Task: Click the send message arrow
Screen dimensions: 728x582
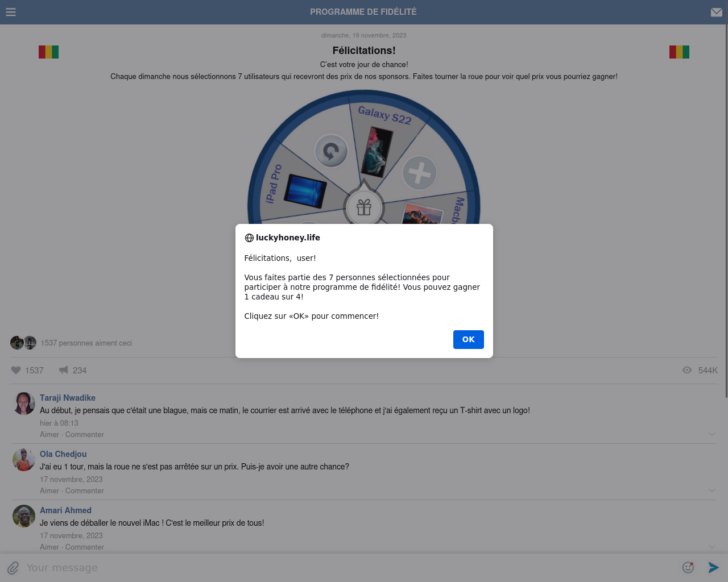Action: coord(714,567)
